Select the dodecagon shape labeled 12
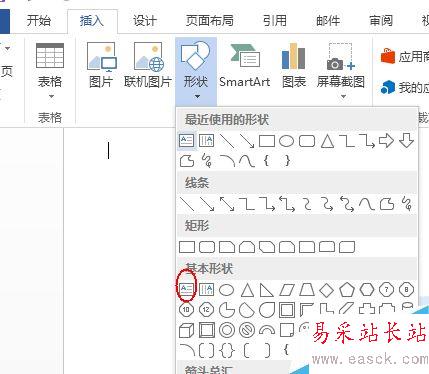This screenshot has height=374, width=429. point(206,310)
